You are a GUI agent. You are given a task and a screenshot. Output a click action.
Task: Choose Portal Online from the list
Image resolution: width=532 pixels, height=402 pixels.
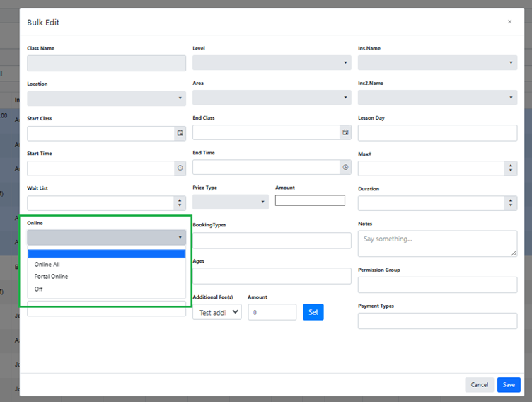pos(52,277)
